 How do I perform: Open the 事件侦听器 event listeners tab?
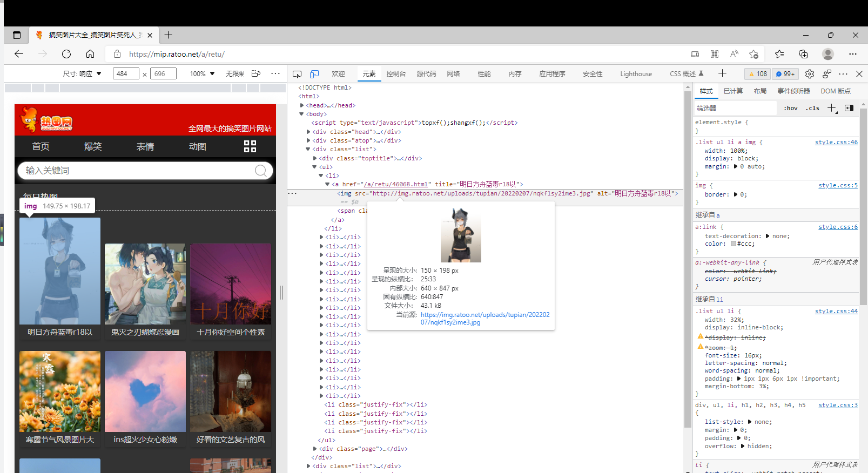[x=793, y=91]
